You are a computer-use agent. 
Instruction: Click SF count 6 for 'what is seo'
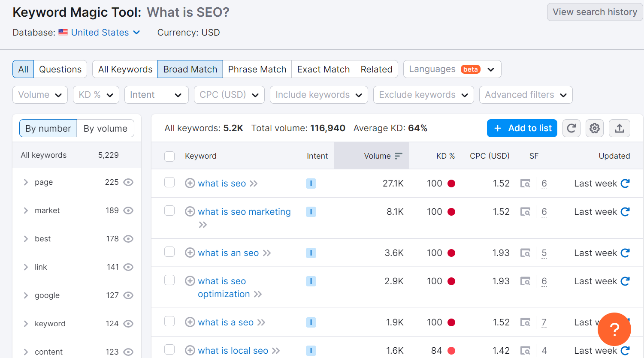[544, 184]
